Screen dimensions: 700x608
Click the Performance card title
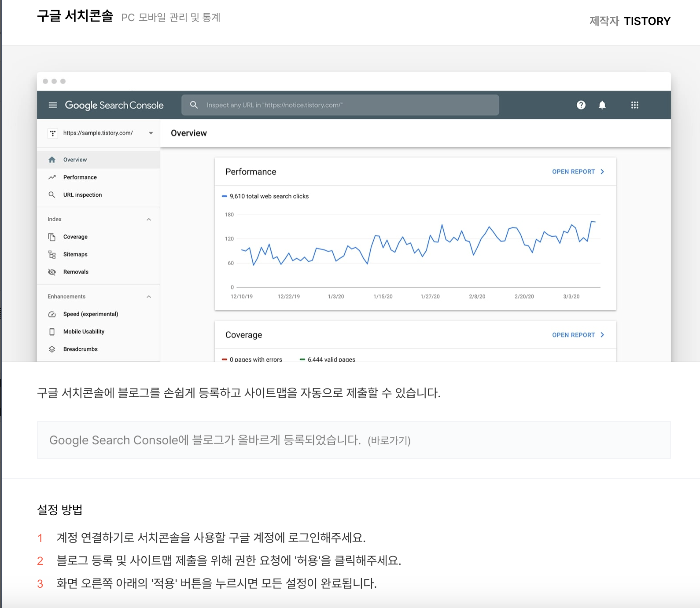click(251, 172)
